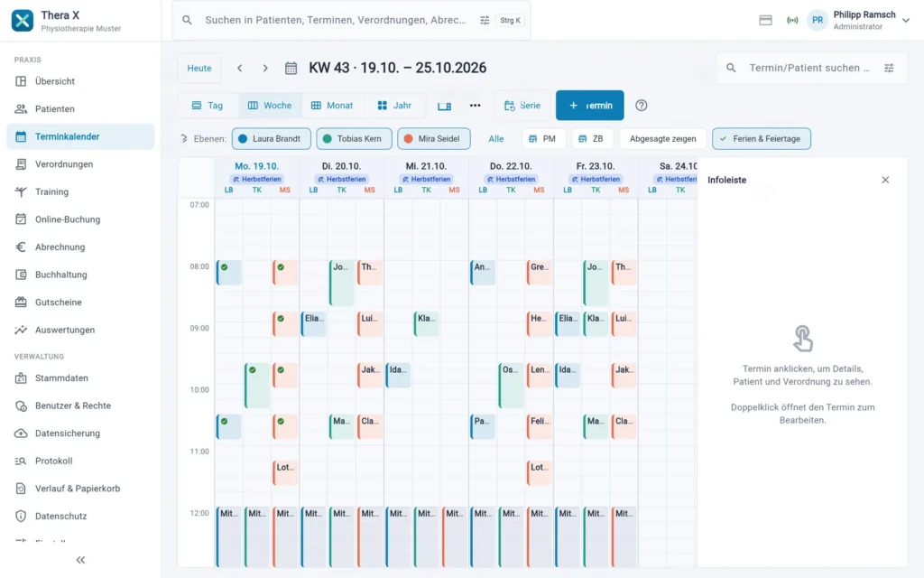Toggle the Tobias Kern layer
This screenshot has width=924, height=578.
coord(354,138)
